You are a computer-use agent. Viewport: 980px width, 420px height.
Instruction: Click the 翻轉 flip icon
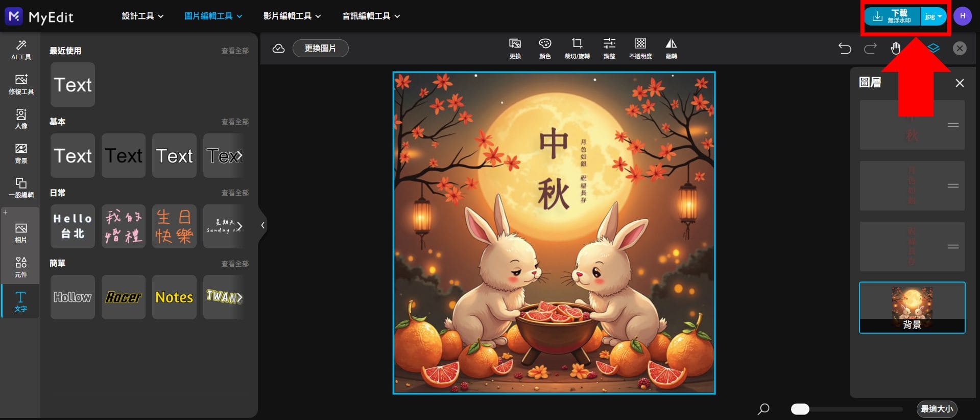point(671,48)
